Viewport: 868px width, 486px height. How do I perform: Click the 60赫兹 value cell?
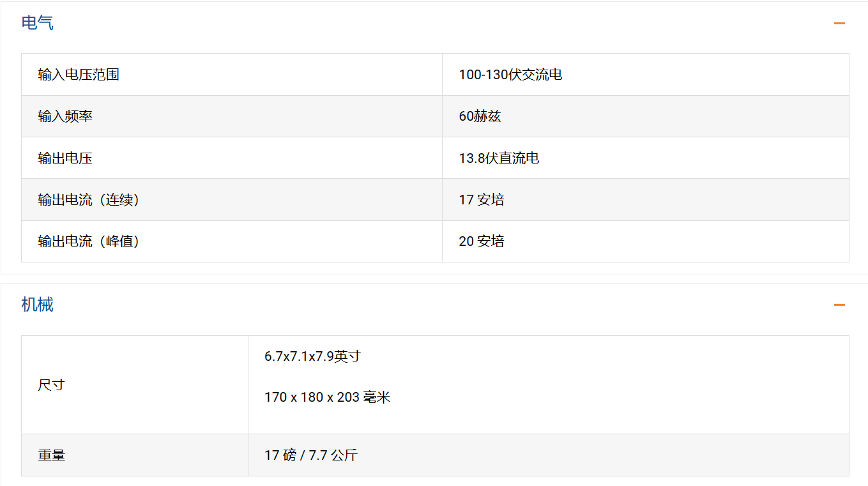[480, 116]
